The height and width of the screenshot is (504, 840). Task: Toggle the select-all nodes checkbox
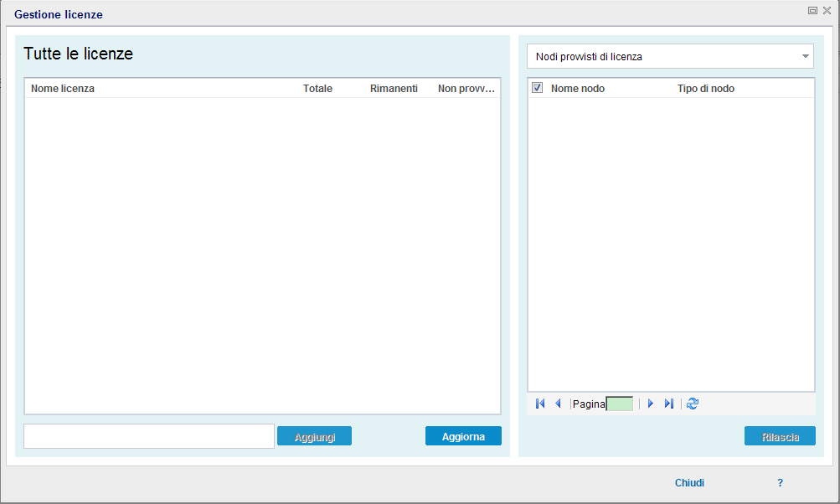pyautogui.click(x=537, y=87)
